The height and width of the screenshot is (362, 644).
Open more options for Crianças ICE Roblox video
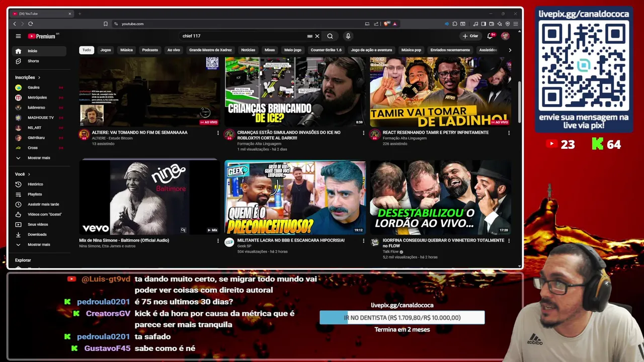[363, 133]
